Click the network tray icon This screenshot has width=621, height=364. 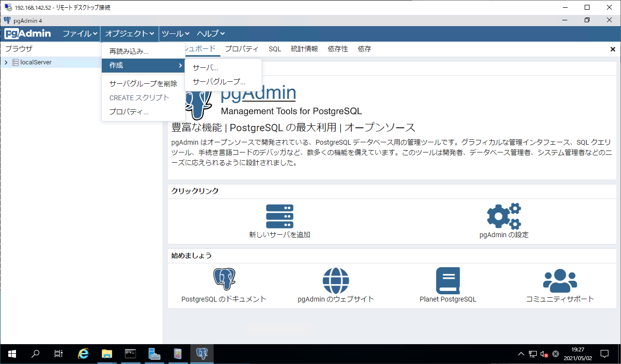click(x=532, y=354)
